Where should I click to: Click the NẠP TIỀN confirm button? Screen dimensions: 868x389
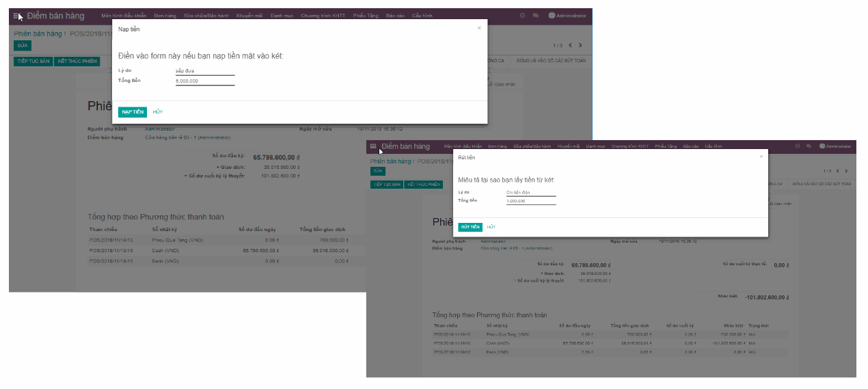point(133,112)
